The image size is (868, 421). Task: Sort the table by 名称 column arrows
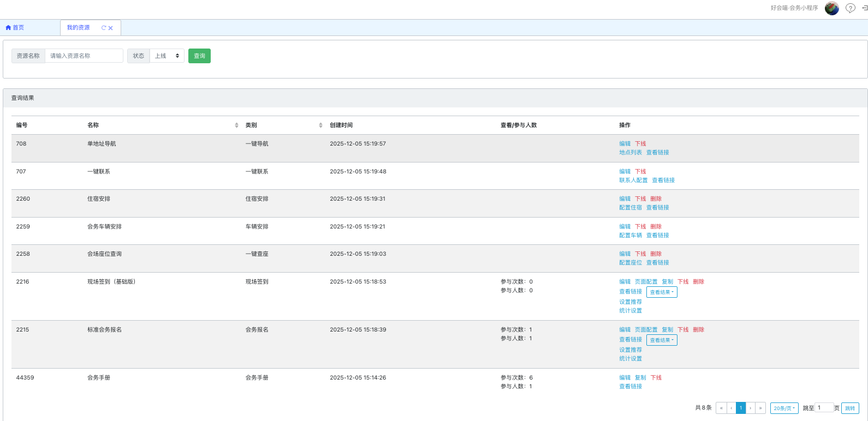tap(236, 125)
